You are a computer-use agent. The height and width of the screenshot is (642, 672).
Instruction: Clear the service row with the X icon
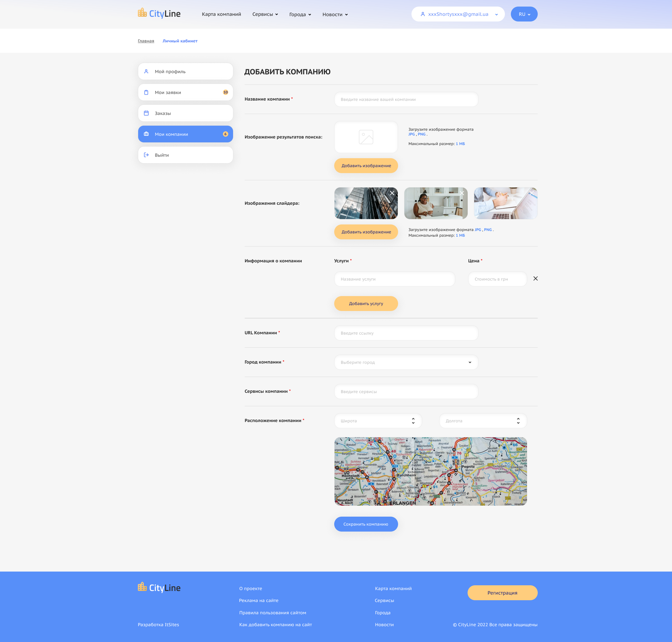[x=535, y=278]
